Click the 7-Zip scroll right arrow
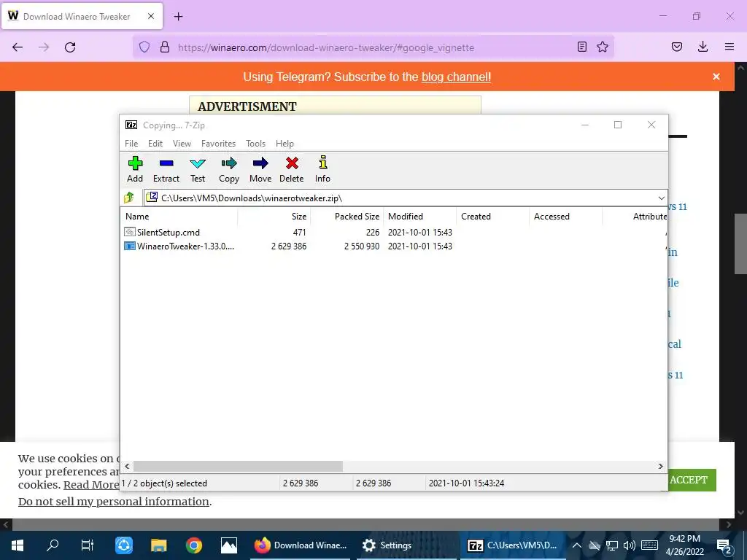This screenshot has width=747, height=560. (660, 466)
